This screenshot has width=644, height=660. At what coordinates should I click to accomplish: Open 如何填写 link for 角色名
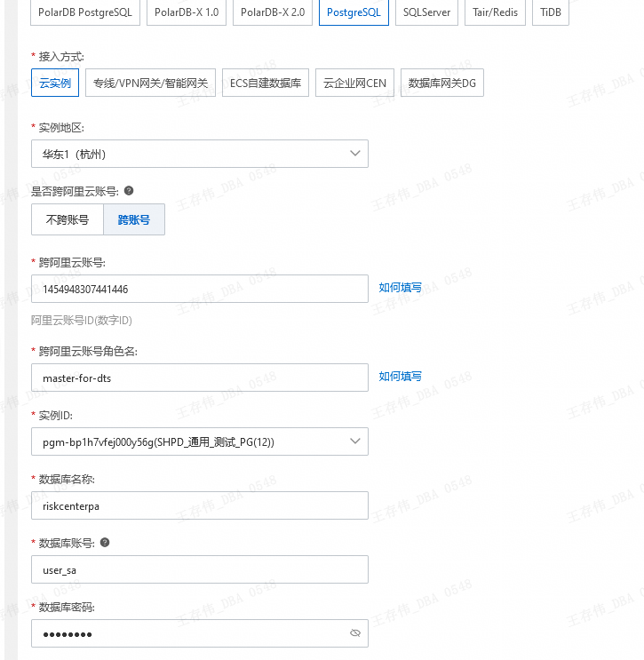point(401,377)
